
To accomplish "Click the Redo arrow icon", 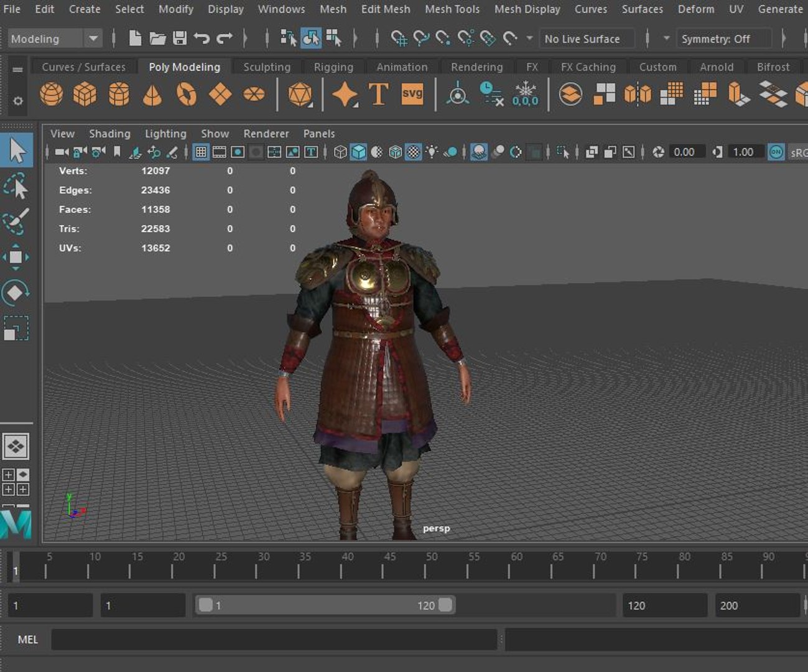I will 225,39.
